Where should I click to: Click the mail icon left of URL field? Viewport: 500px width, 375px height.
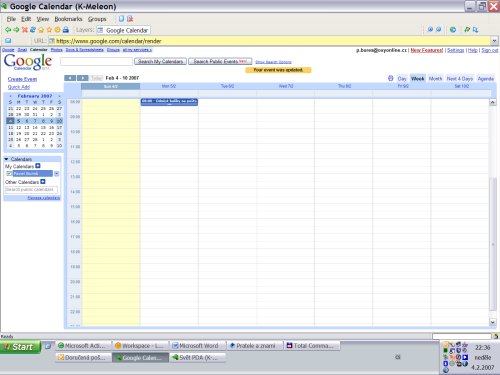(8, 41)
